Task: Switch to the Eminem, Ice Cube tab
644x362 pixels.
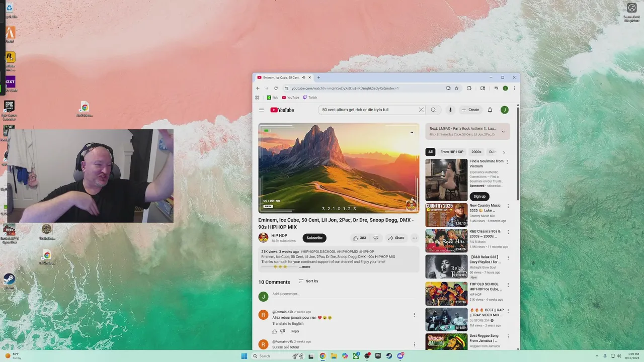Action: coord(281,77)
